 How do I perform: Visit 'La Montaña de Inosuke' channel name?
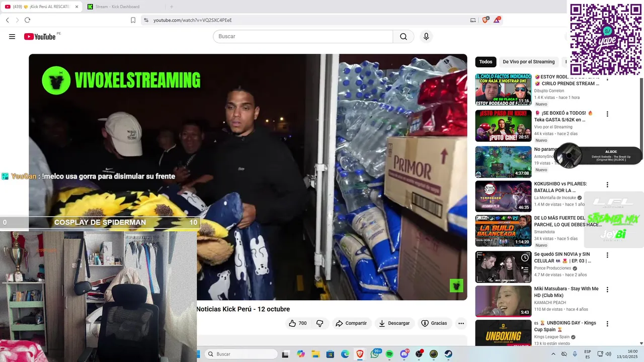(x=555, y=198)
